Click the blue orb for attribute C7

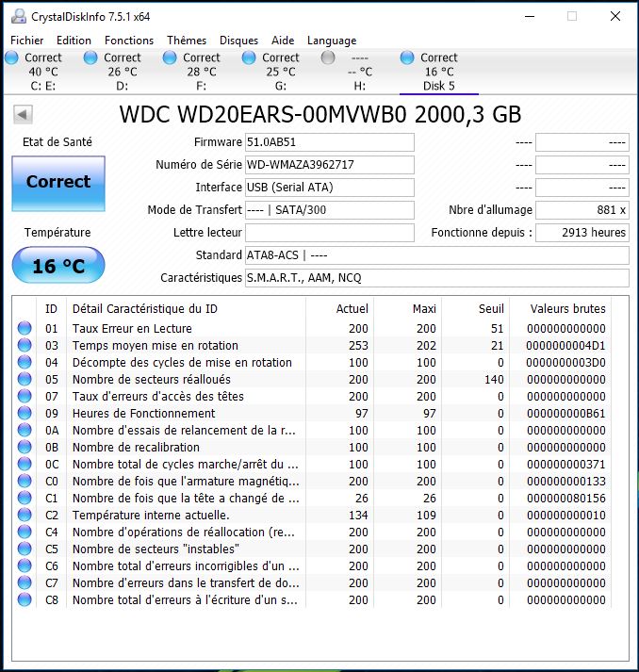(x=25, y=582)
